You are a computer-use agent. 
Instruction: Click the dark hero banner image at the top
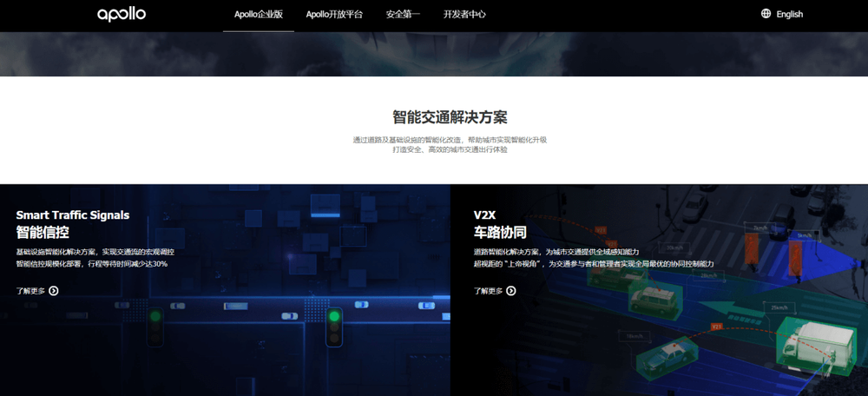(434, 54)
